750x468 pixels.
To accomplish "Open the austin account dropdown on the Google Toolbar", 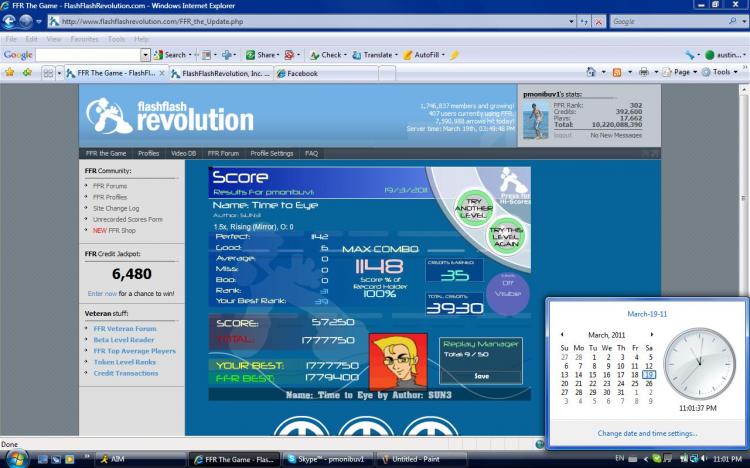I will pyautogui.click(x=725, y=55).
